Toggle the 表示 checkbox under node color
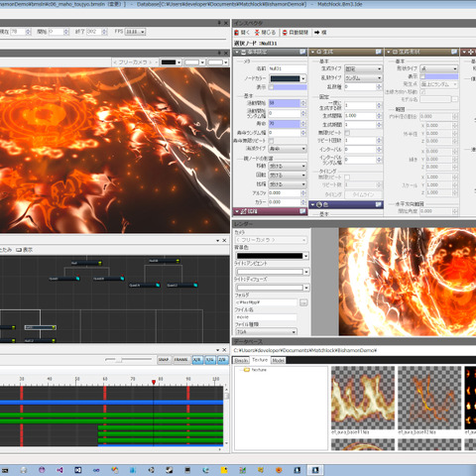This screenshot has height=476, width=476. tap(271, 87)
